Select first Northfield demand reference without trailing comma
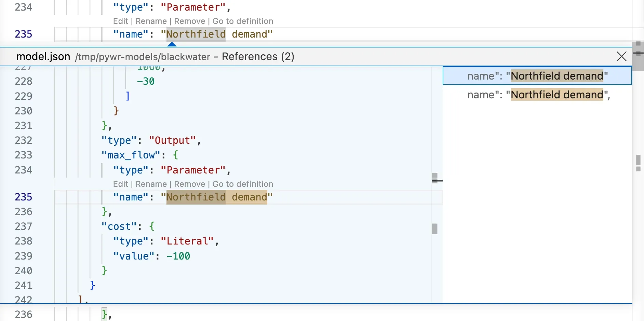 click(537, 76)
